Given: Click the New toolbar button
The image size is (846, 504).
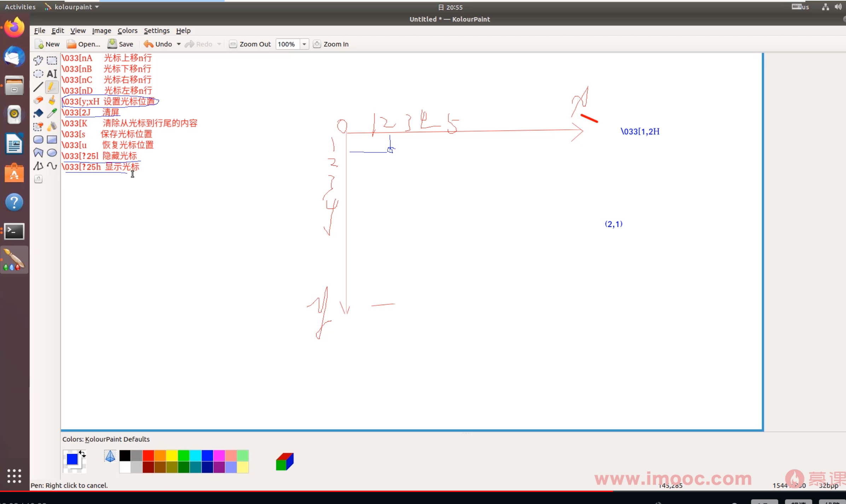Looking at the screenshot, I should pos(47,44).
